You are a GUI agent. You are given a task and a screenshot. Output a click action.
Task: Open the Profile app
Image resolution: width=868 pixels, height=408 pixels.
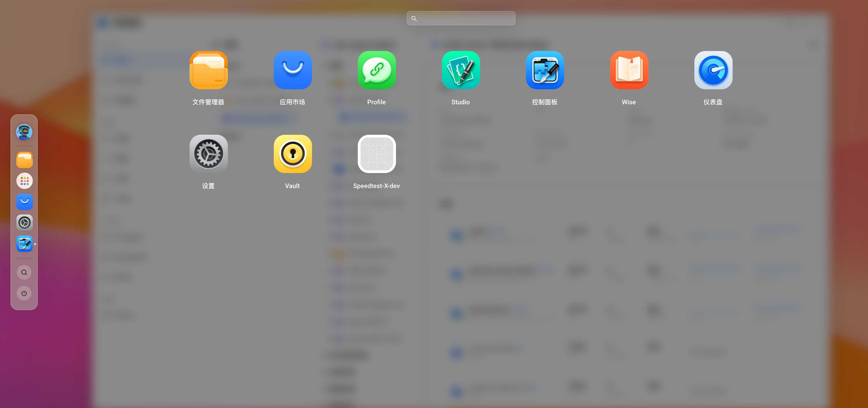pyautogui.click(x=377, y=70)
